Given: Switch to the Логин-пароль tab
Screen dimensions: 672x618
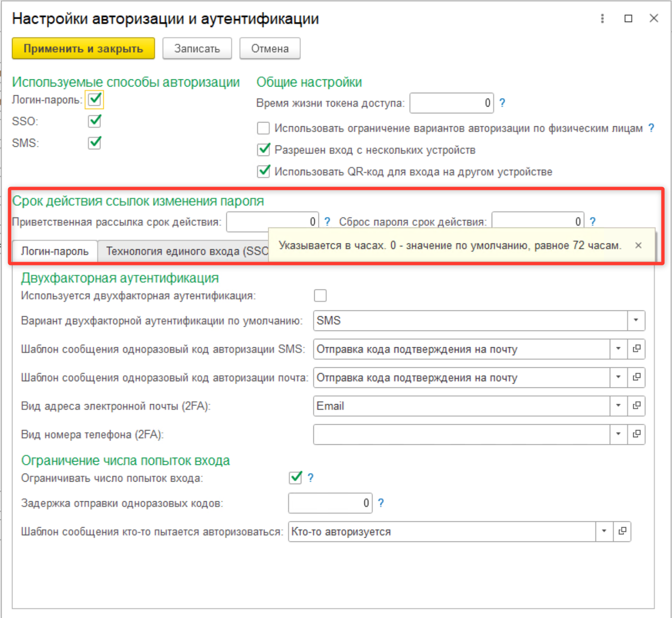Looking at the screenshot, I should (x=55, y=251).
